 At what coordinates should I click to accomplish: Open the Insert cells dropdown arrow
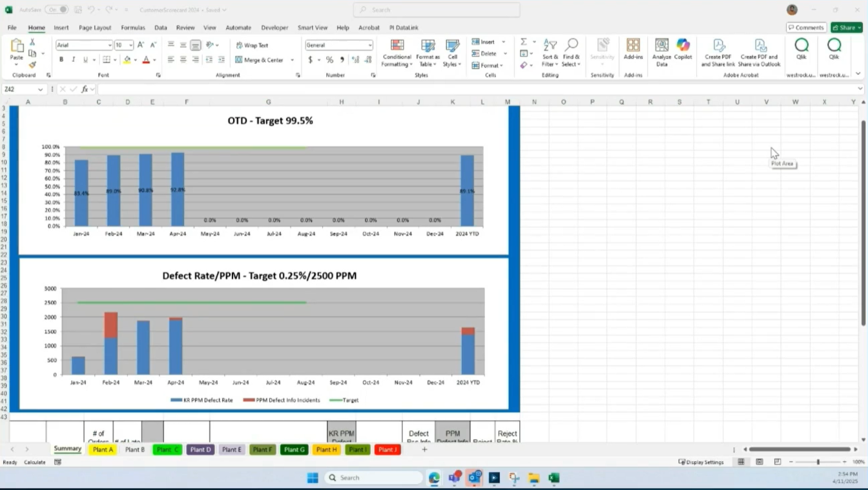504,42
